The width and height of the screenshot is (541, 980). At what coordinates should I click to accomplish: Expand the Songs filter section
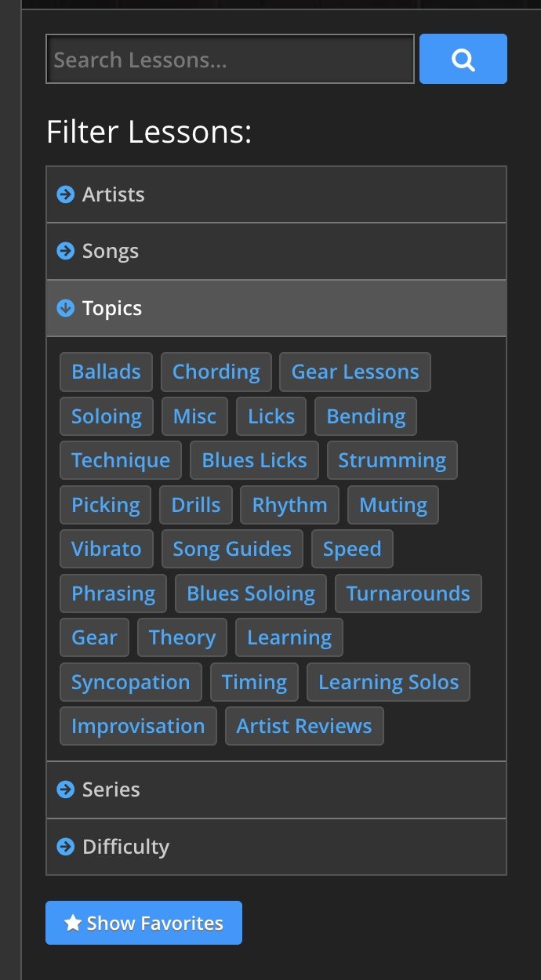276,251
